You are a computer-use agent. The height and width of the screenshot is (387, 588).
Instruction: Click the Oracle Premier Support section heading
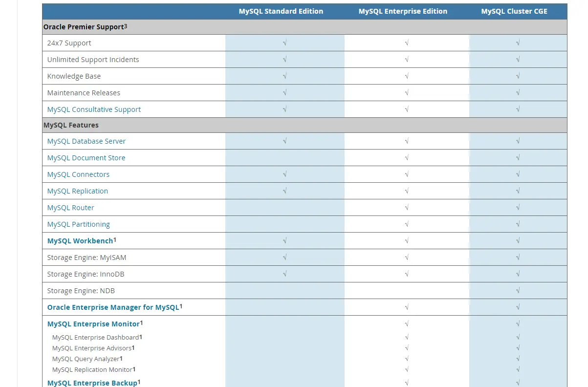84,27
